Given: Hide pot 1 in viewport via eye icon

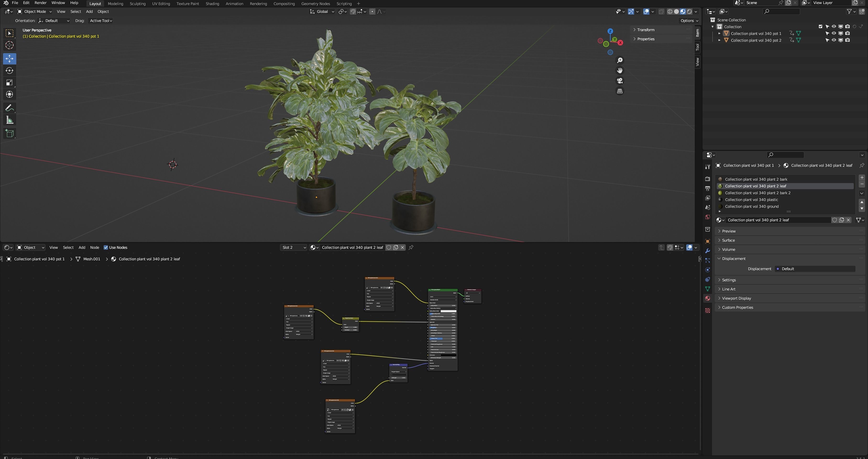Looking at the screenshot, I should click(834, 33).
